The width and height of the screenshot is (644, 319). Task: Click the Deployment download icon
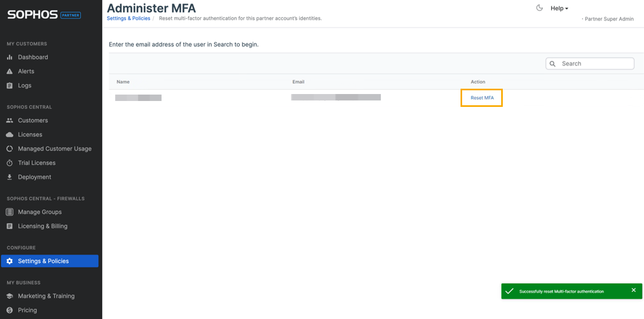click(9, 177)
